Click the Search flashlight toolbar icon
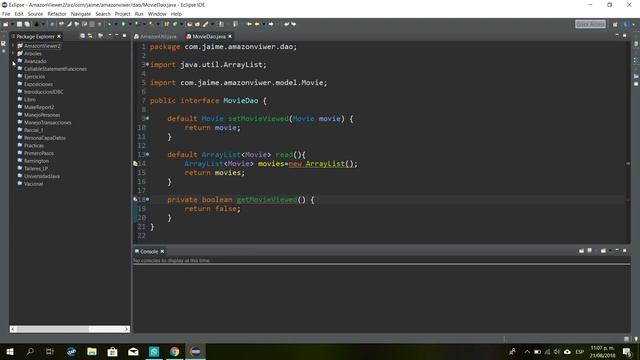 pos(205,24)
